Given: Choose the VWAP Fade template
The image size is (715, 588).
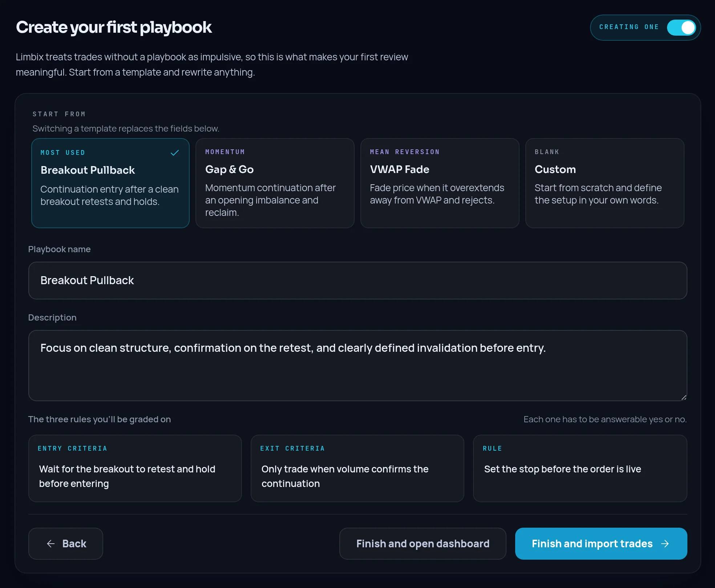Looking at the screenshot, I should coord(440,183).
